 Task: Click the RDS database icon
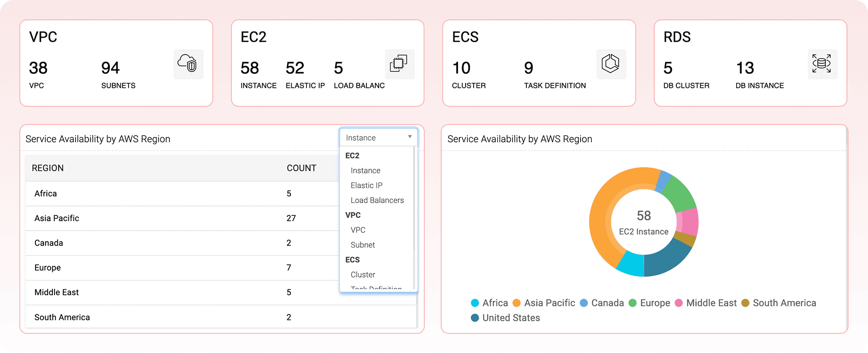click(822, 64)
